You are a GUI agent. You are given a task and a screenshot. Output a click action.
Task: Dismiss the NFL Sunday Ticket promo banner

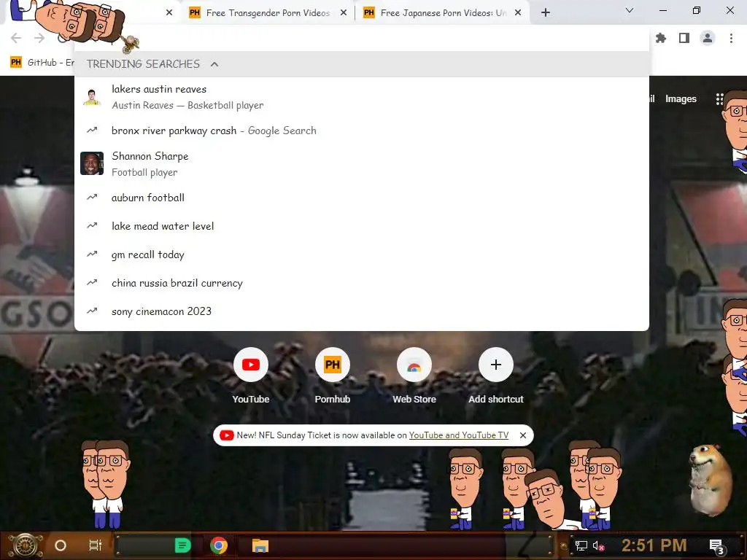pos(522,435)
